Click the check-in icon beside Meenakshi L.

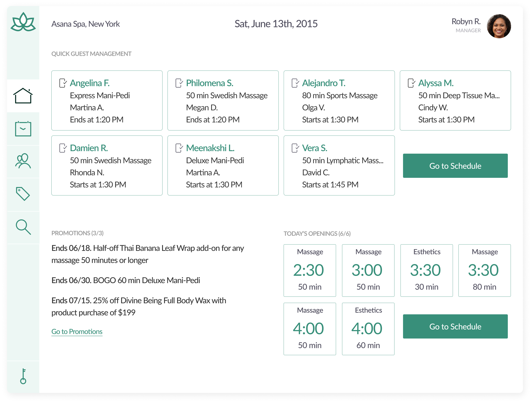point(179,148)
